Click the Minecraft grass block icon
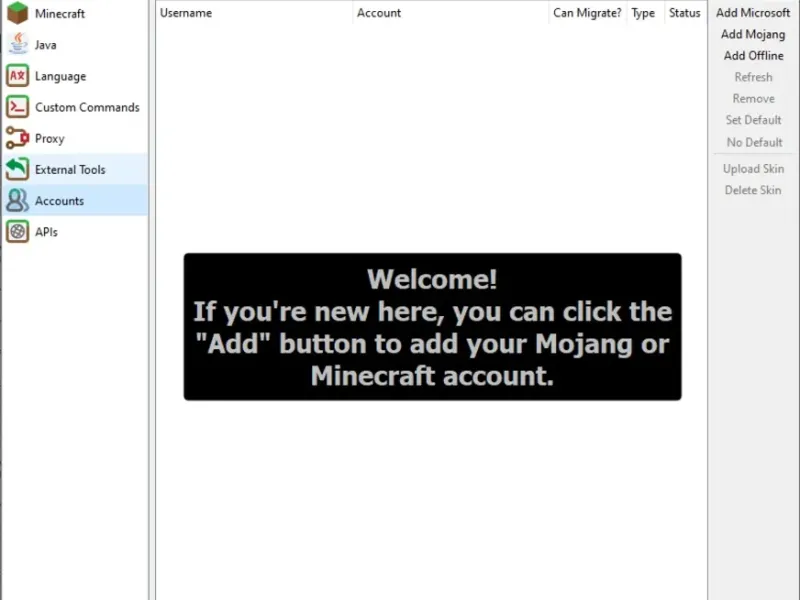Viewport: 800px width, 600px height. [17, 13]
